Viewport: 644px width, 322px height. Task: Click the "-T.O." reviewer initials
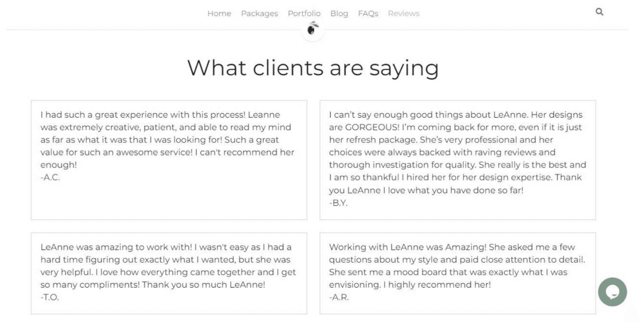coord(49,297)
